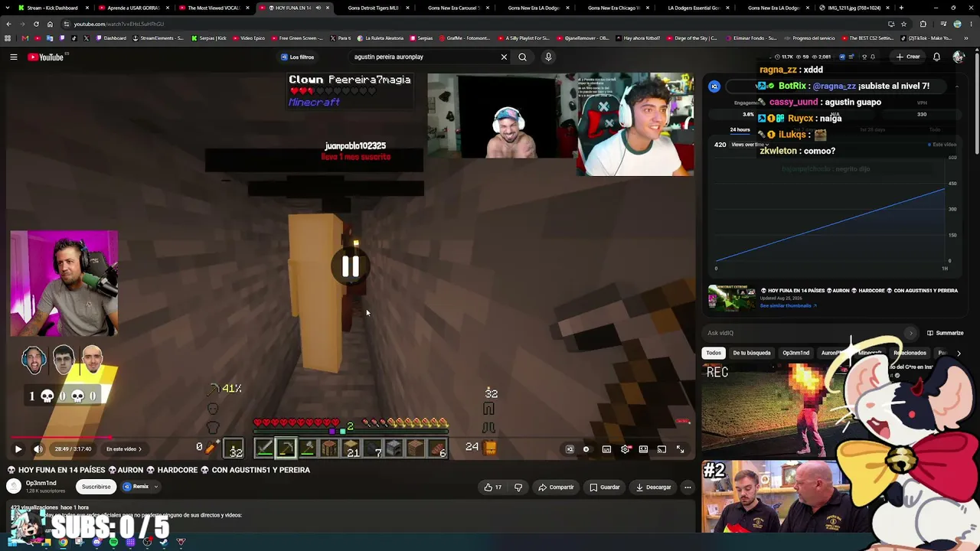
Task: Open the YouTube guide hamburger menu
Action: (14, 57)
